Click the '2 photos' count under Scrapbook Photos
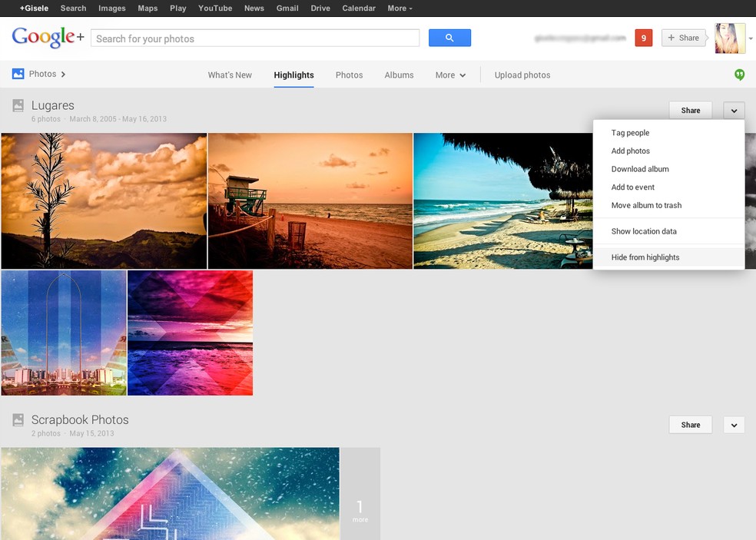Image resolution: width=756 pixels, height=540 pixels. pos(46,433)
